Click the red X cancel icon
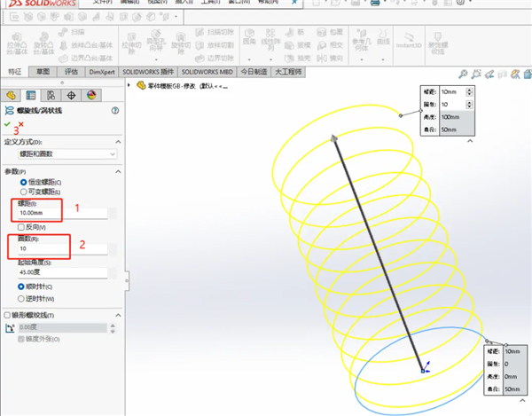This screenshot has height=416, width=532. click(20, 126)
